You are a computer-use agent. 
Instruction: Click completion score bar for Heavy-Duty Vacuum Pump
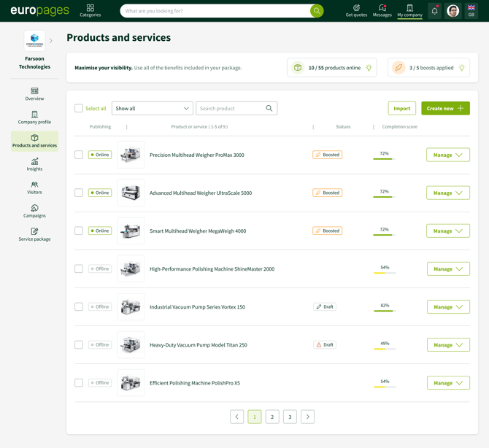[384, 349]
